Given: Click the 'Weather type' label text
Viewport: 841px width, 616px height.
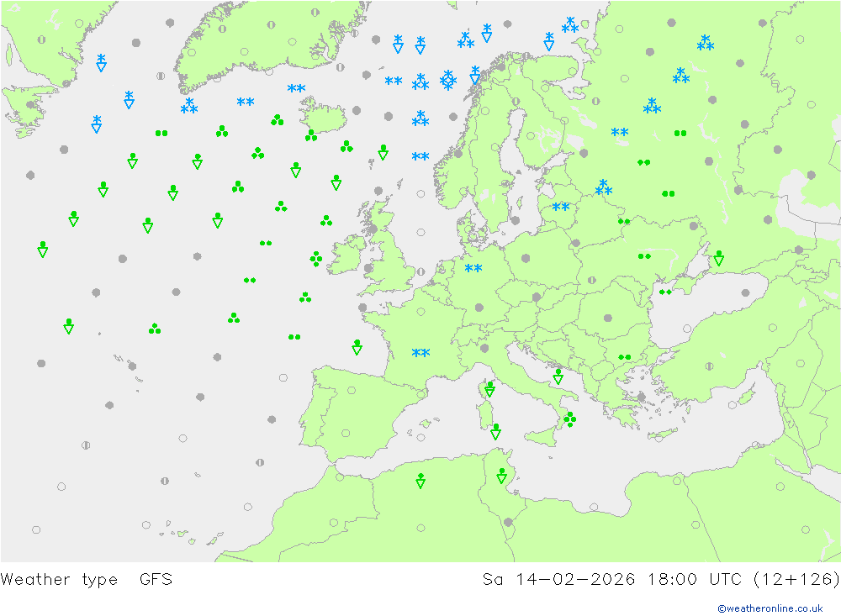Looking at the screenshot, I should (59, 580).
